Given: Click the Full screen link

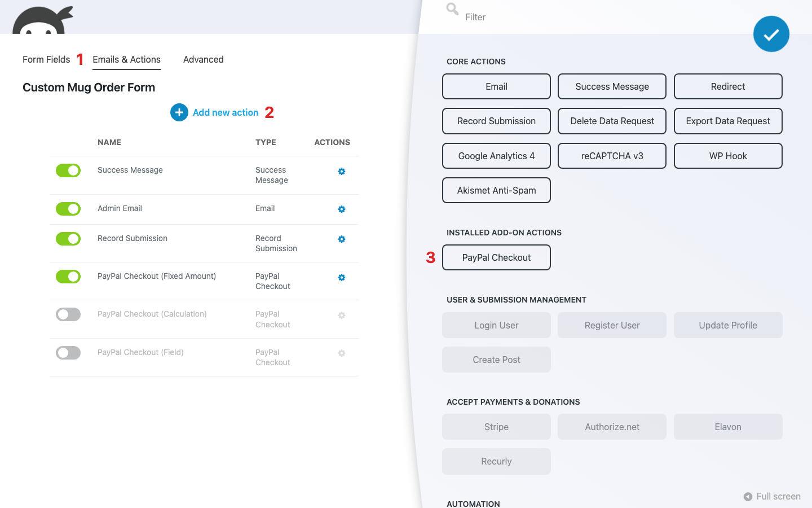Looking at the screenshot, I should (x=778, y=497).
